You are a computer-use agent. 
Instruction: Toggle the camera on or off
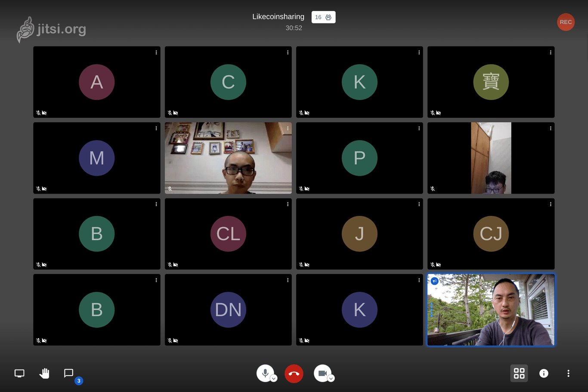[x=322, y=373]
